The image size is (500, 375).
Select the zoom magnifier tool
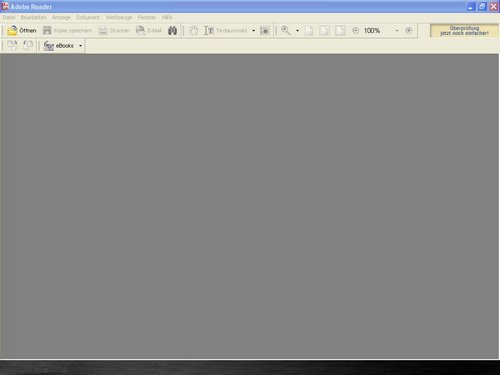286,30
